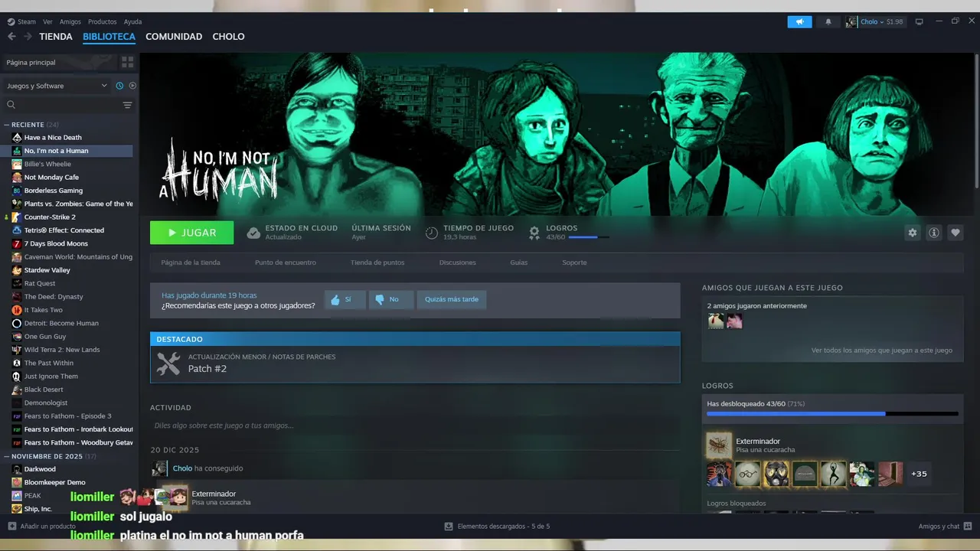Viewport: 980px width, 551px height.
Task: Toggle ready-to-play filter icon
Action: (x=132, y=86)
